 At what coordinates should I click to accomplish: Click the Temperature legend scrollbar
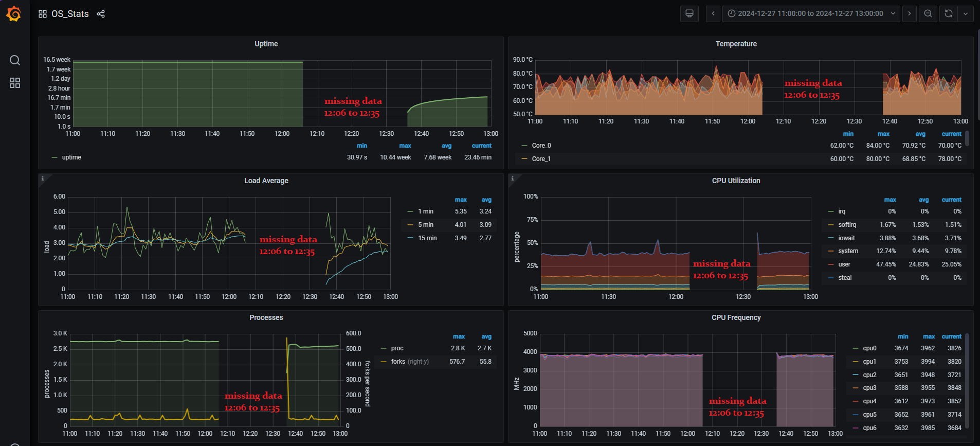click(x=967, y=138)
